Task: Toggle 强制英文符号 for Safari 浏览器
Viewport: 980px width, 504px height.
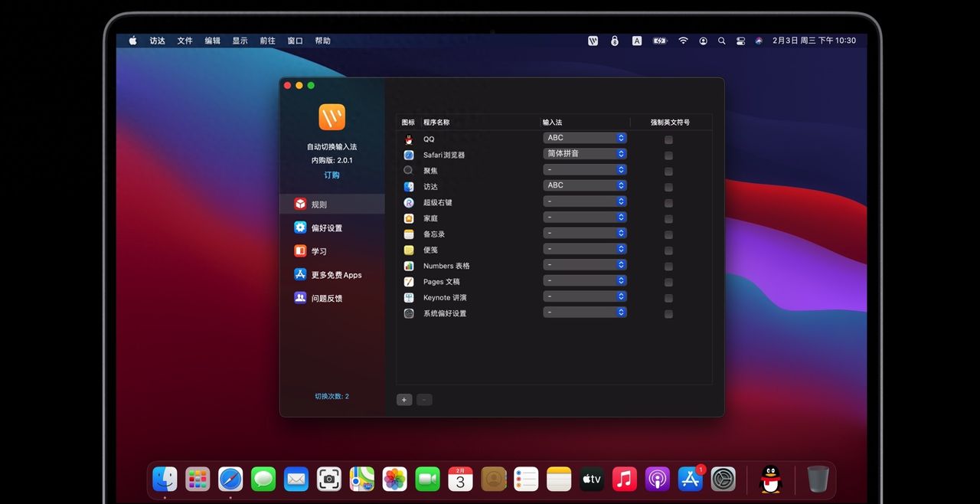Action: pos(668,155)
